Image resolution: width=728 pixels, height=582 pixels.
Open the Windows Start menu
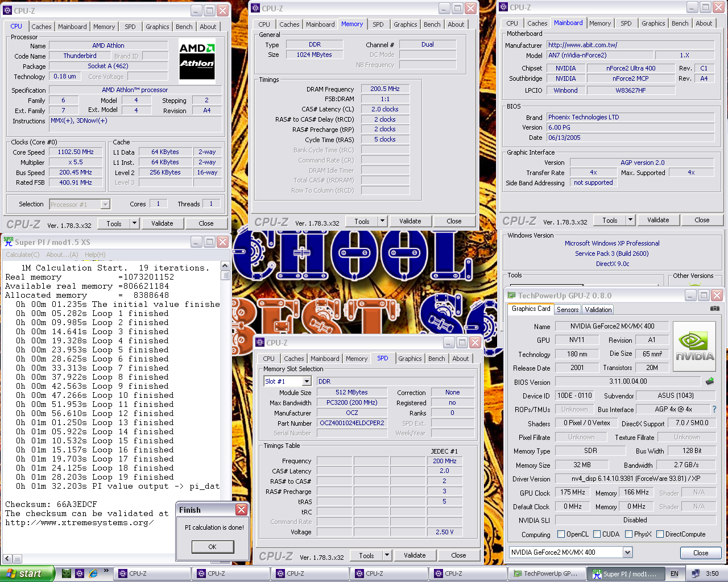click(x=27, y=573)
